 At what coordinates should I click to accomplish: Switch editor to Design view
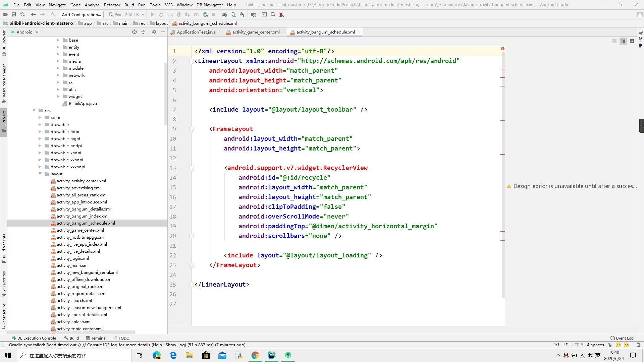click(x=632, y=41)
